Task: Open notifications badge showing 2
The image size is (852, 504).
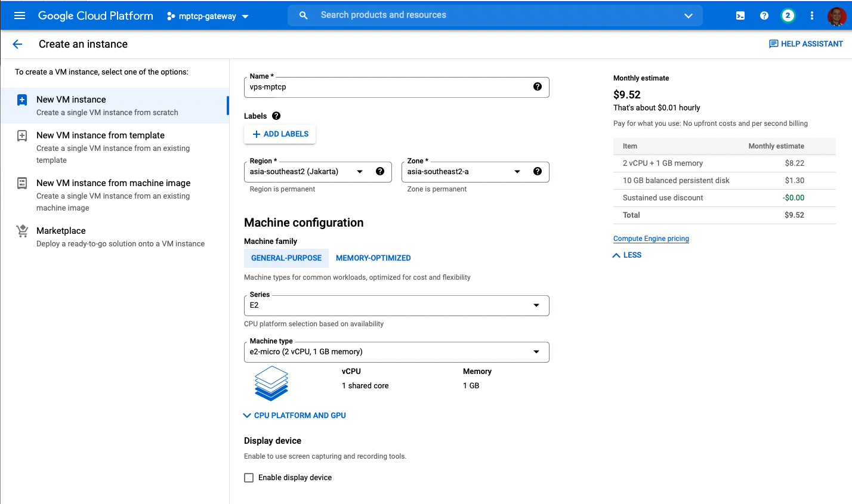Action: (x=788, y=16)
